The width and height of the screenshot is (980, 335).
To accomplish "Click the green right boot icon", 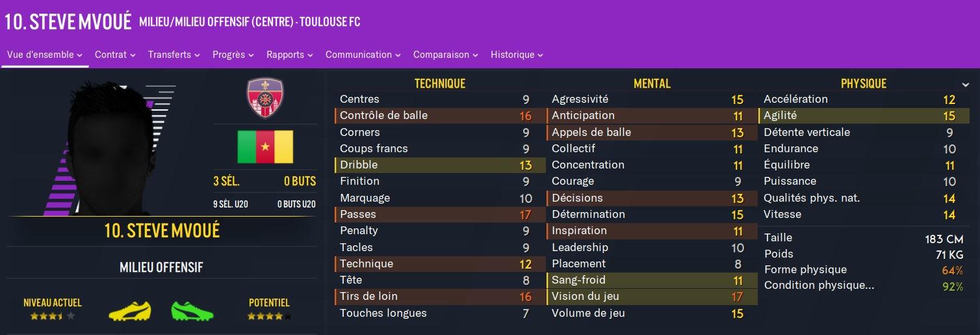I will [192, 310].
